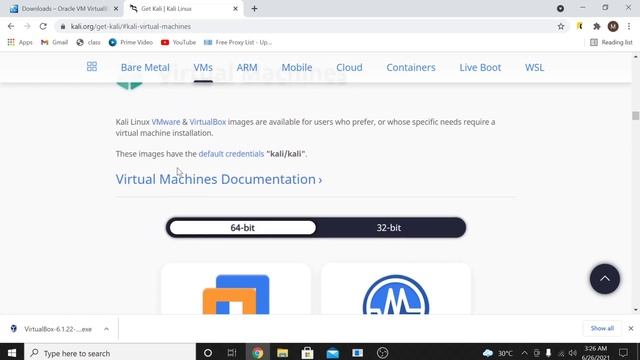This screenshot has width=640, height=360.
Task: Open the weather 30°C widget
Action: pyautogui.click(x=497, y=353)
